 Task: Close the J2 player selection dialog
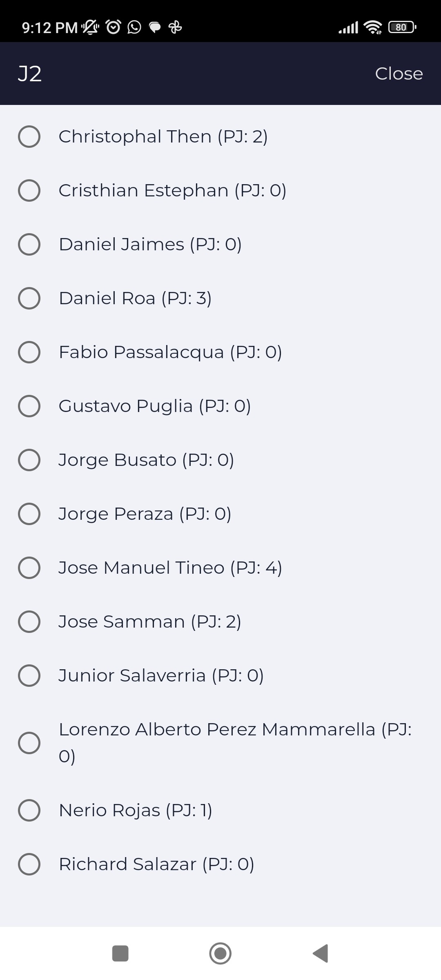(x=399, y=74)
